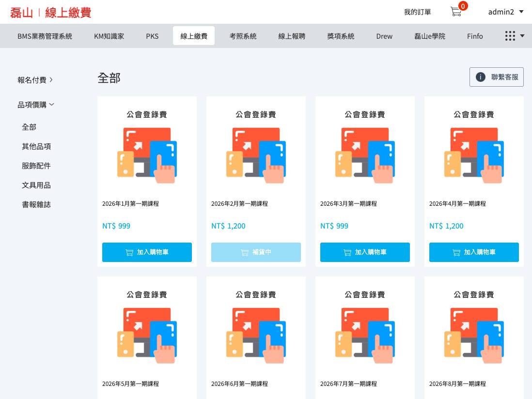Click product image for 2026年3月第一期課程
This screenshot has width=532, height=399.
[365, 155]
